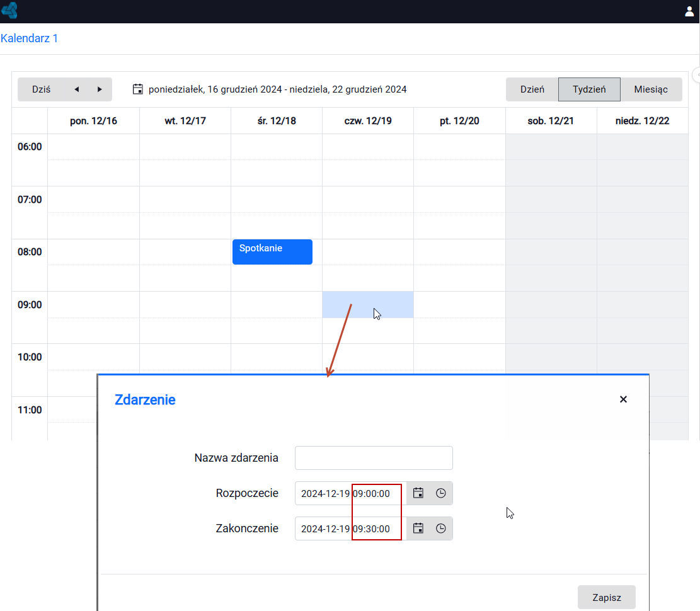Click the 08:00 time label
The height and width of the screenshot is (611, 700).
[x=30, y=252]
